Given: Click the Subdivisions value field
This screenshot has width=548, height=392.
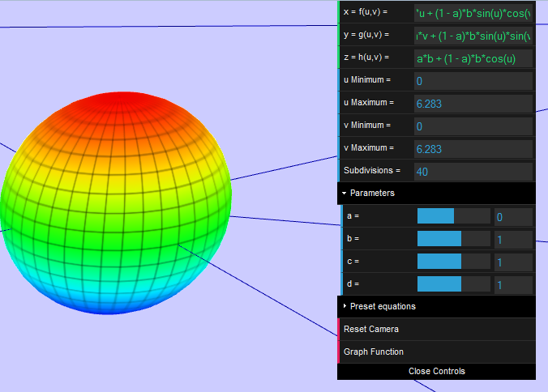Looking at the screenshot, I should coord(472,172).
